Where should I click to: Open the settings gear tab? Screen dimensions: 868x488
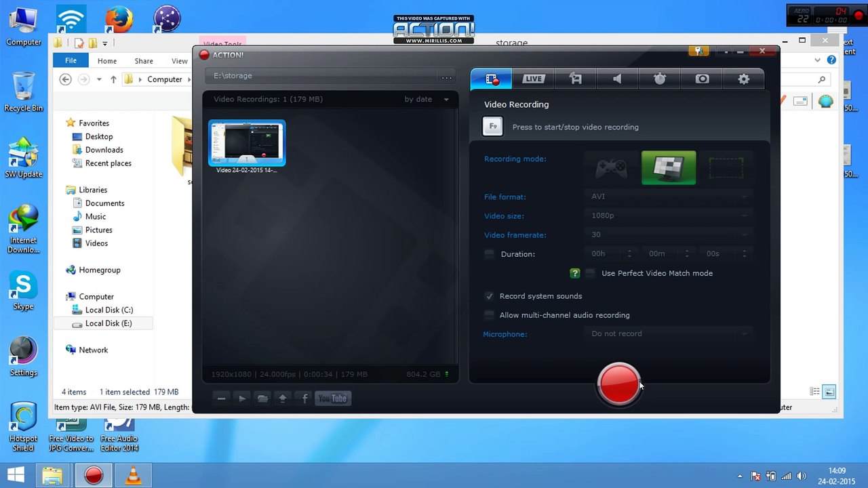(x=744, y=79)
